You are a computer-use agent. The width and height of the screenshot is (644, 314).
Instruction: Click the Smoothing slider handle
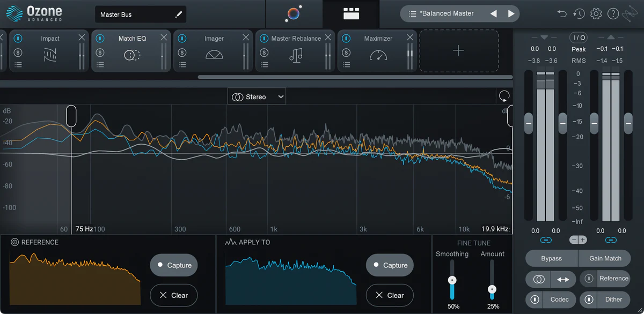pos(452,280)
